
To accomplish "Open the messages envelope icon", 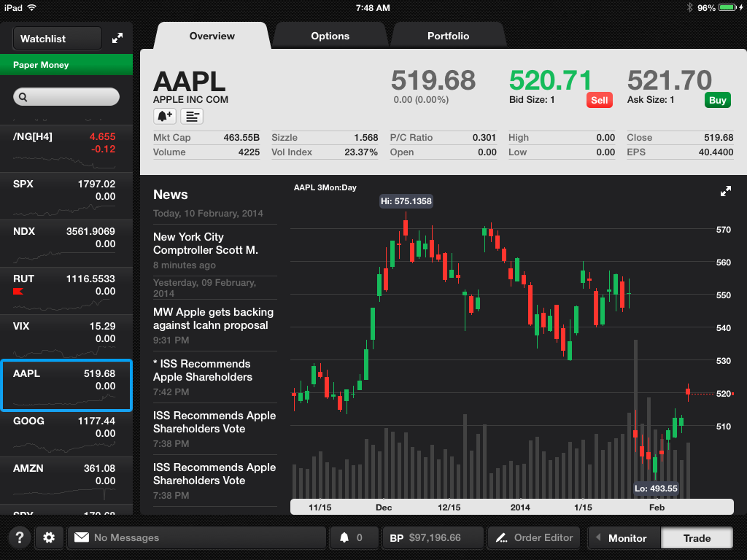I will [82, 537].
